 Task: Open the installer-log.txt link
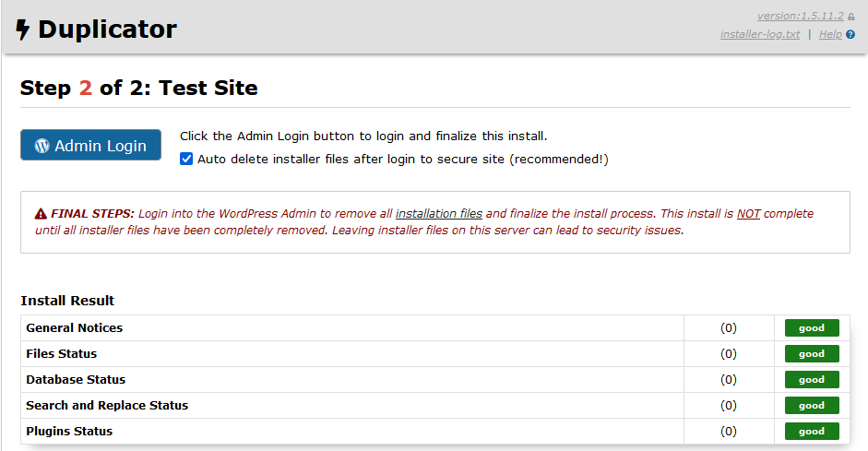coord(759,35)
